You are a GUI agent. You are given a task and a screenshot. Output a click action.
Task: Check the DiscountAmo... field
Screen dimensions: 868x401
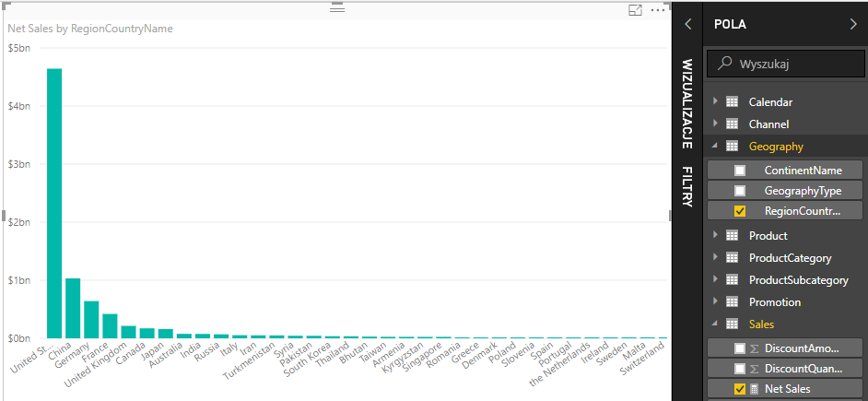[x=740, y=348]
